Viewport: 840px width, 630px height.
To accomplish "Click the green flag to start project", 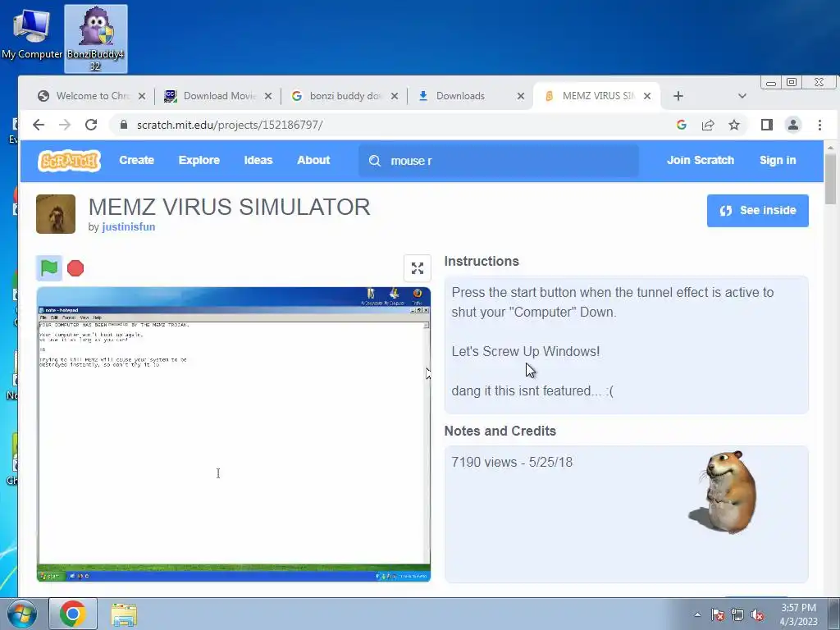I will [49, 268].
